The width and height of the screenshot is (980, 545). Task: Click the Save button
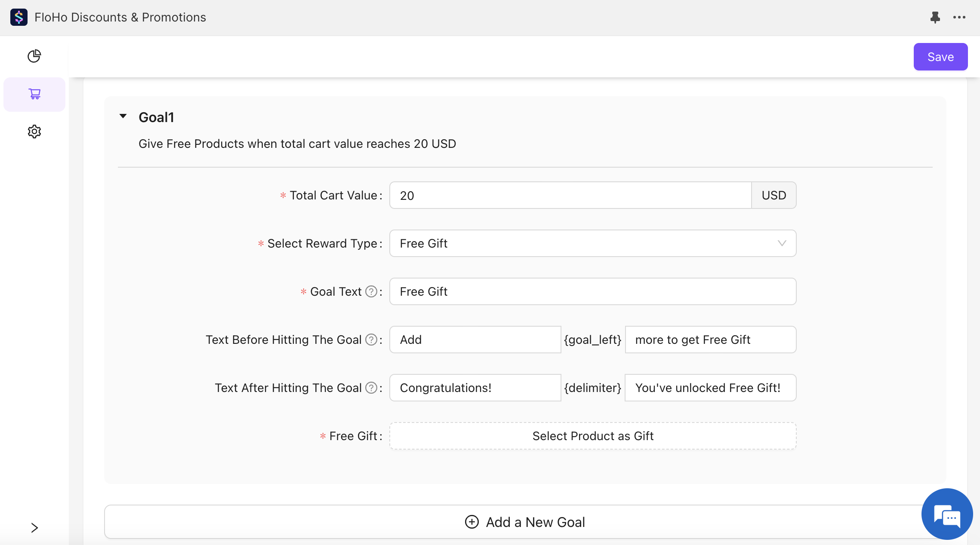(940, 57)
